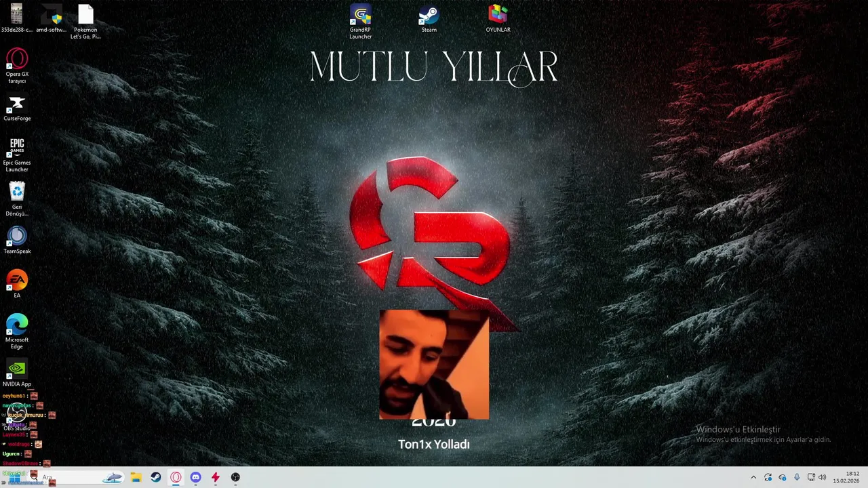Select the Pokemon Let's Go file icon
Viewport: 868px width, 488px height.
[x=85, y=22]
